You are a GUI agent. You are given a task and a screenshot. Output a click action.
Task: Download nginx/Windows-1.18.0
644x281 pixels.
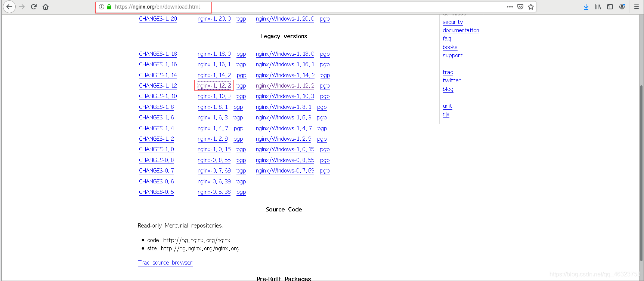(x=285, y=54)
